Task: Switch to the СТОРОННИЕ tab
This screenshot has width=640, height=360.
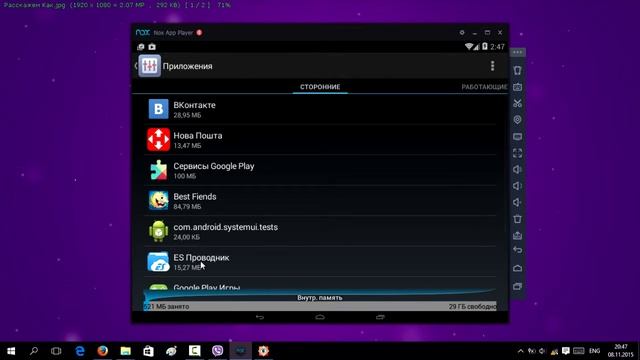Action: pyautogui.click(x=320, y=87)
